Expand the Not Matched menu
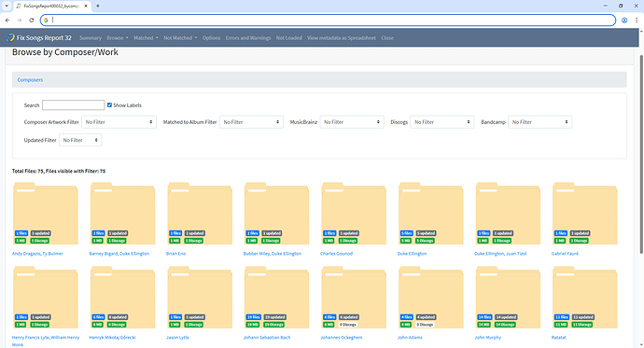 point(180,37)
